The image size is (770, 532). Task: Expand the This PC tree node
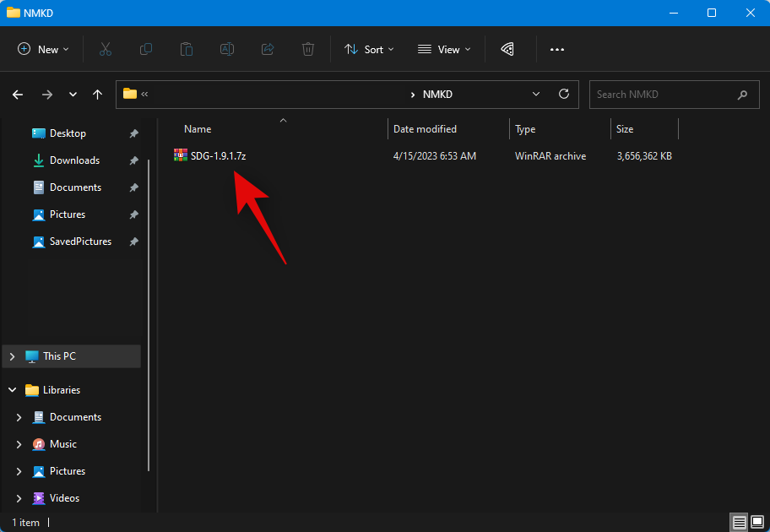tap(13, 356)
